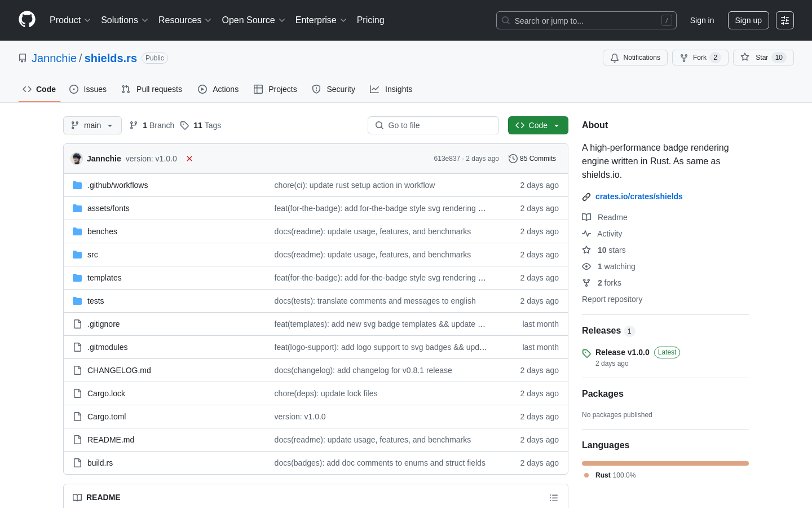Click the Releases heading link
This screenshot has height=508, width=812.
click(601, 331)
